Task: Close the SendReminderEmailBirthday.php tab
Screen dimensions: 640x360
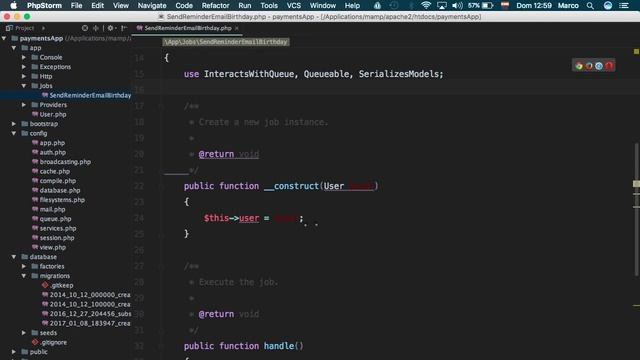Action: (x=237, y=28)
